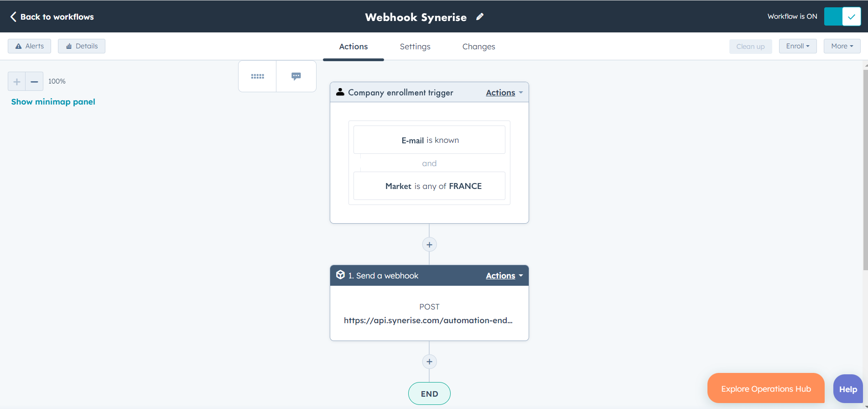Image resolution: width=868 pixels, height=409 pixels.
Task: Open the Details bar chart icon
Action: 69,46
